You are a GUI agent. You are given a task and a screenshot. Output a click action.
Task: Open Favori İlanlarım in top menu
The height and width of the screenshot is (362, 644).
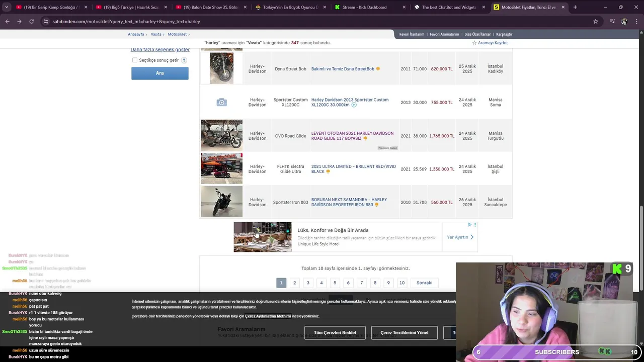(412, 34)
